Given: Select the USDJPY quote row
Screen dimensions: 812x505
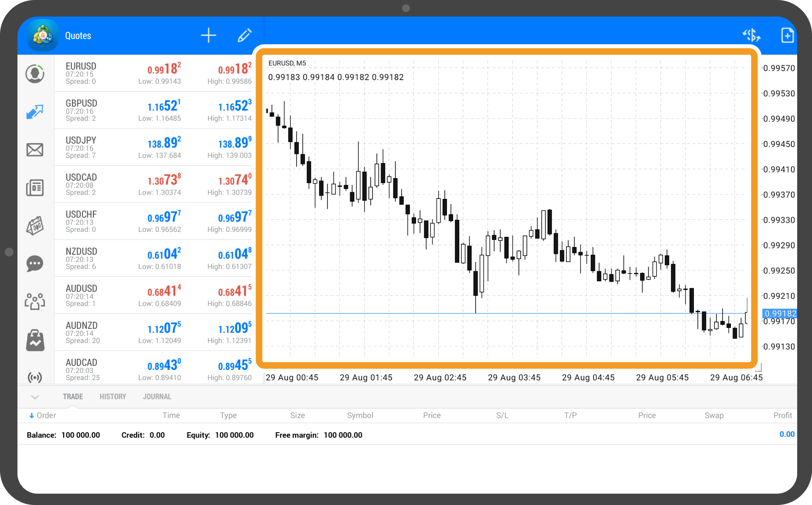Looking at the screenshot, I should (x=154, y=147).
